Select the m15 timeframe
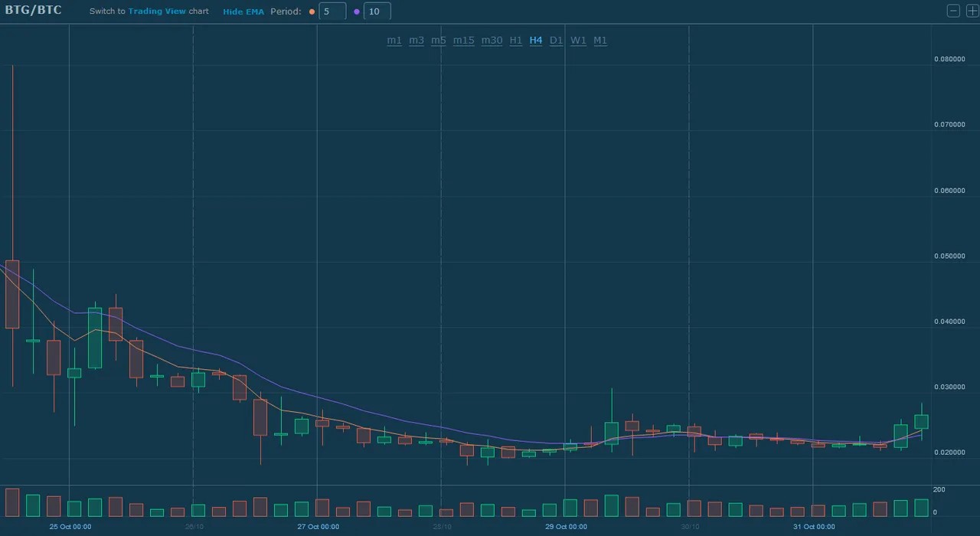 (464, 41)
